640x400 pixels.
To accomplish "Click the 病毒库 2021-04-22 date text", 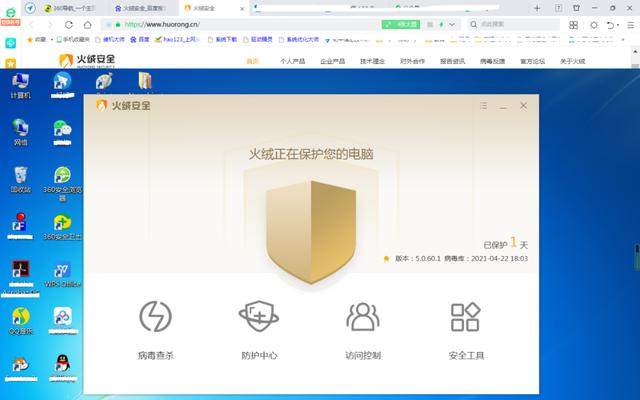I will click(x=486, y=258).
